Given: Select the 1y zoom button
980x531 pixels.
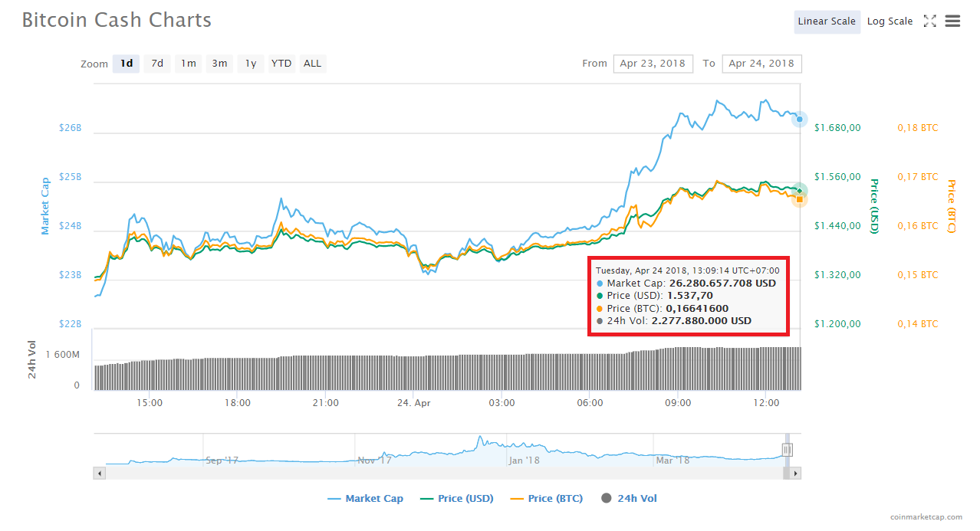Looking at the screenshot, I should pyautogui.click(x=251, y=64).
